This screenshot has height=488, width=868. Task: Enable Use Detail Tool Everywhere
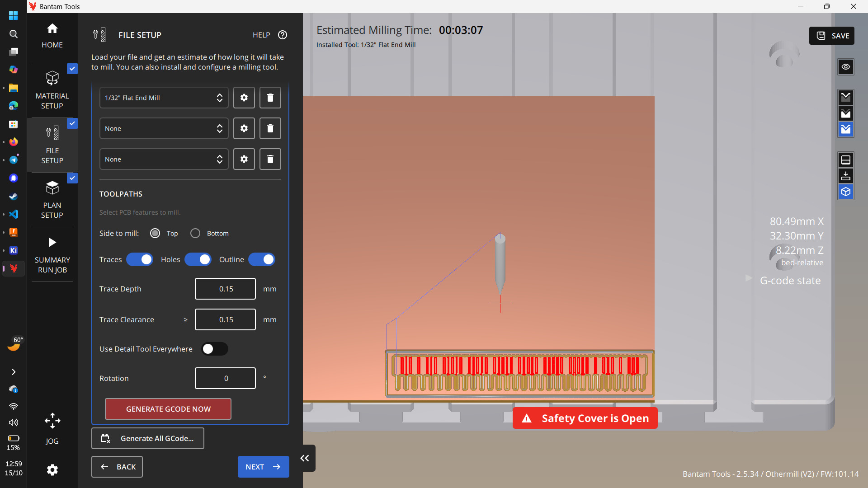pos(215,349)
